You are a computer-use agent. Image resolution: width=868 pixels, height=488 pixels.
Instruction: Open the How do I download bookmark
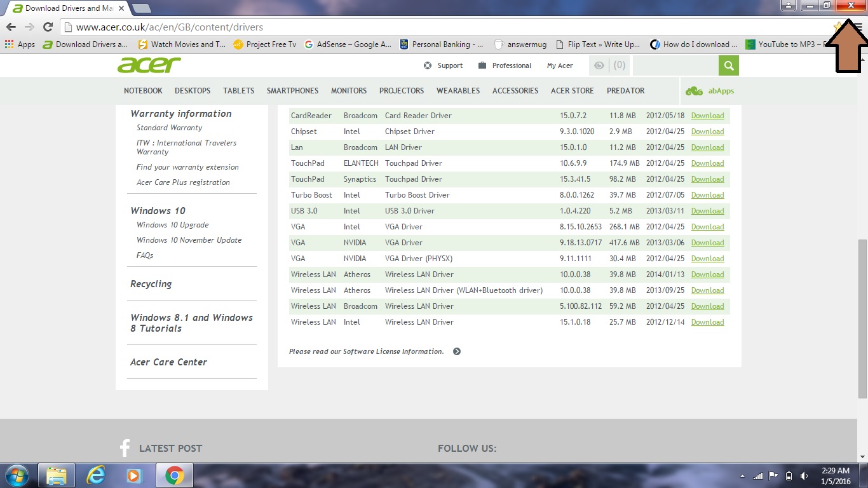pyautogui.click(x=694, y=44)
